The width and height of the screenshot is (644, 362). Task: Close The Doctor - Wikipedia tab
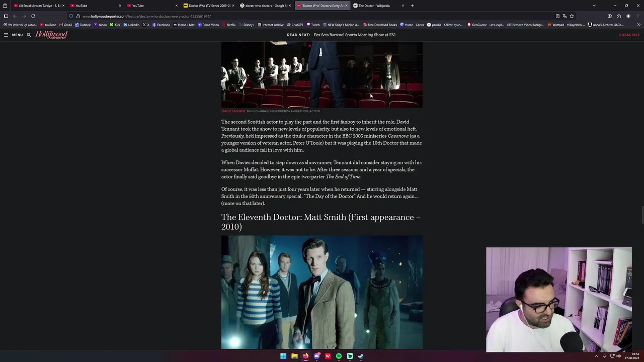tap(403, 6)
